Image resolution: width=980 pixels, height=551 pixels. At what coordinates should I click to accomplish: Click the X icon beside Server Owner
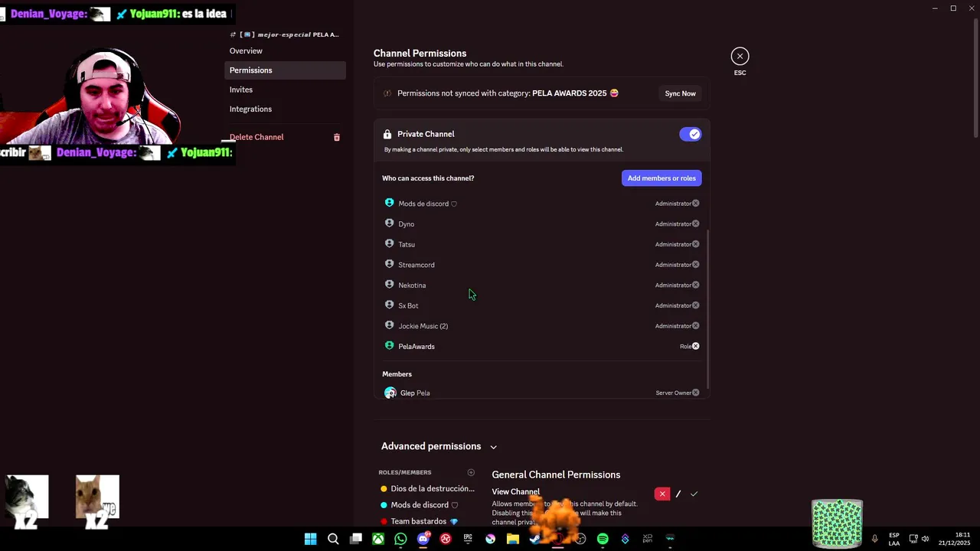coord(695,393)
